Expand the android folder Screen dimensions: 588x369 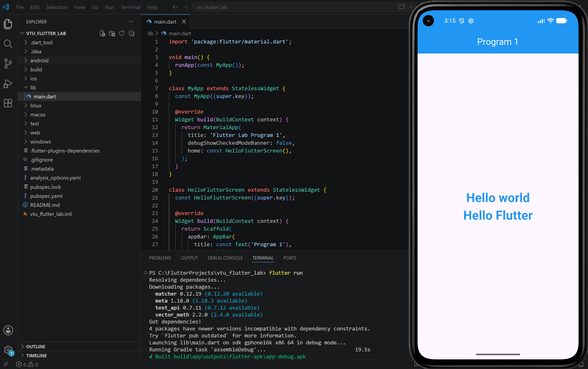click(39, 60)
